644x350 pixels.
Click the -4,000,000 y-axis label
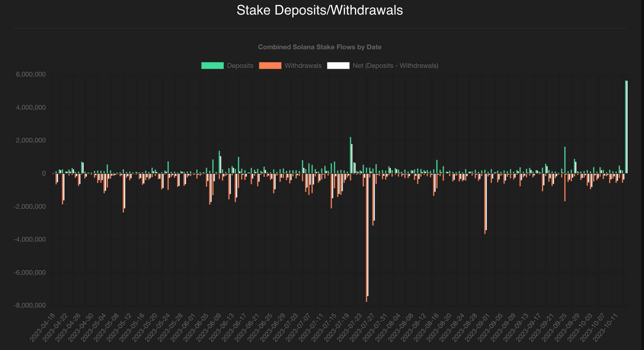29,239
